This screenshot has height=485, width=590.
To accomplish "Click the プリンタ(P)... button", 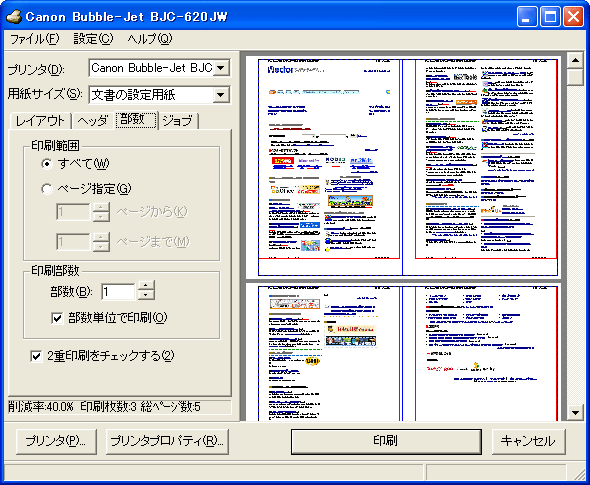I will [56, 441].
